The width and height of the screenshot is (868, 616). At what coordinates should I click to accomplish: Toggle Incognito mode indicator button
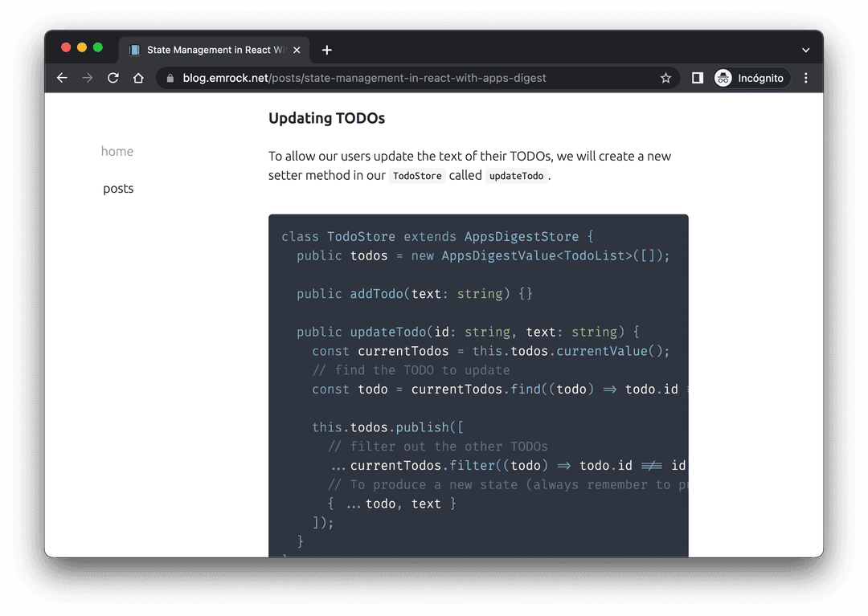[751, 78]
